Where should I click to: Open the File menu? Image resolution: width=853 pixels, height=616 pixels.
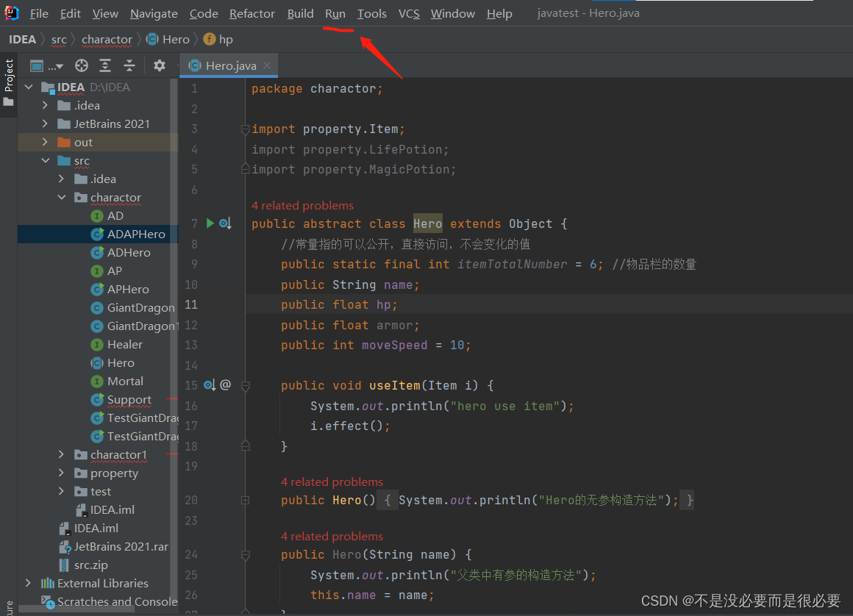pyautogui.click(x=39, y=13)
